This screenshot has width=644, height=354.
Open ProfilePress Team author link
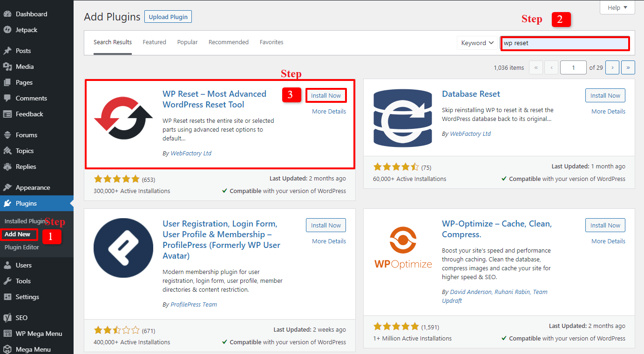click(194, 304)
